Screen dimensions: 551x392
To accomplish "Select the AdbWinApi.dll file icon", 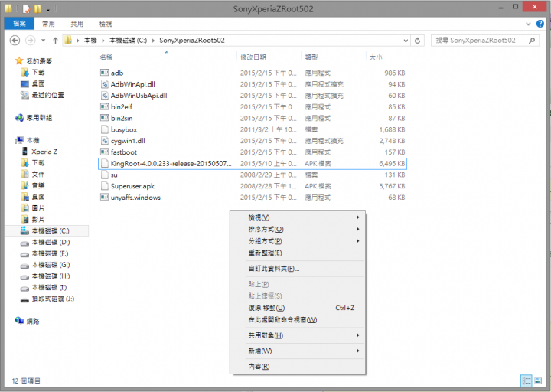I will 104,84.
